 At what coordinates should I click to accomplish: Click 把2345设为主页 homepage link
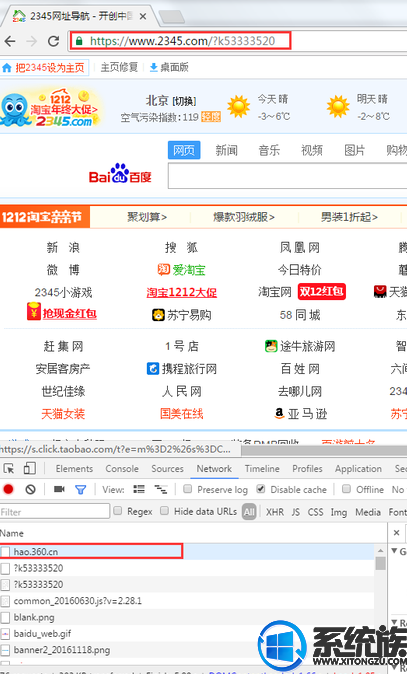click(44, 68)
